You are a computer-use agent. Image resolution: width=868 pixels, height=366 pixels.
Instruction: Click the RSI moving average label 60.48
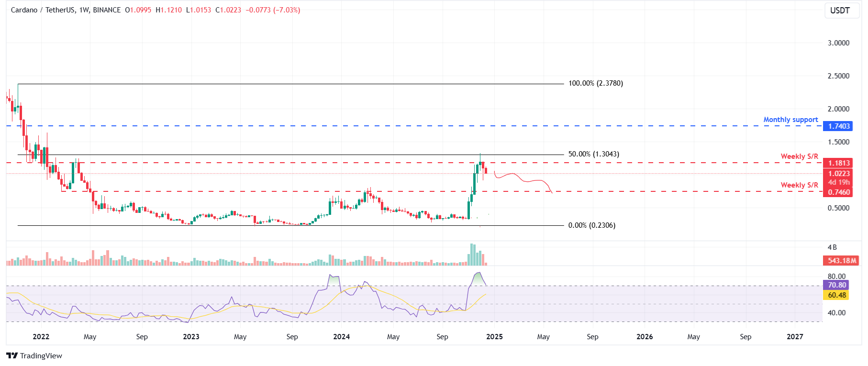click(x=837, y=295)
